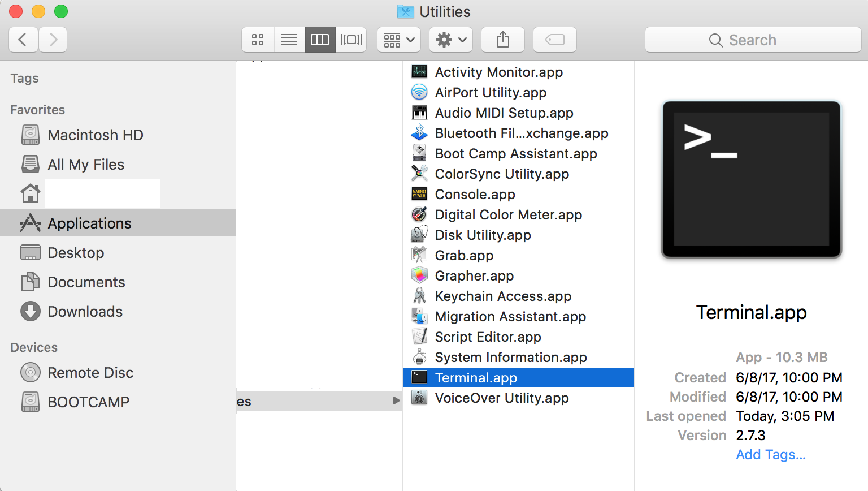Select Digital Color Meter.app file name
The image size is (868, 491).
click(509, 215)
